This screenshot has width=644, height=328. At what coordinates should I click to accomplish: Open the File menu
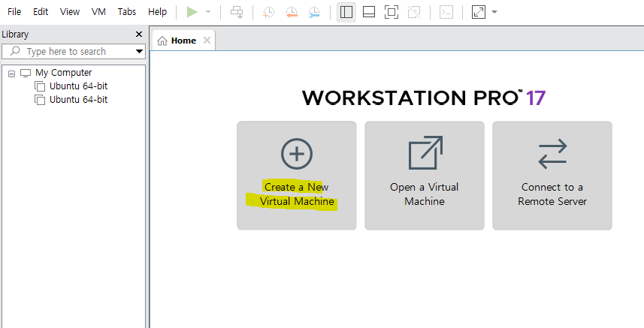click(x=14, y=11)
